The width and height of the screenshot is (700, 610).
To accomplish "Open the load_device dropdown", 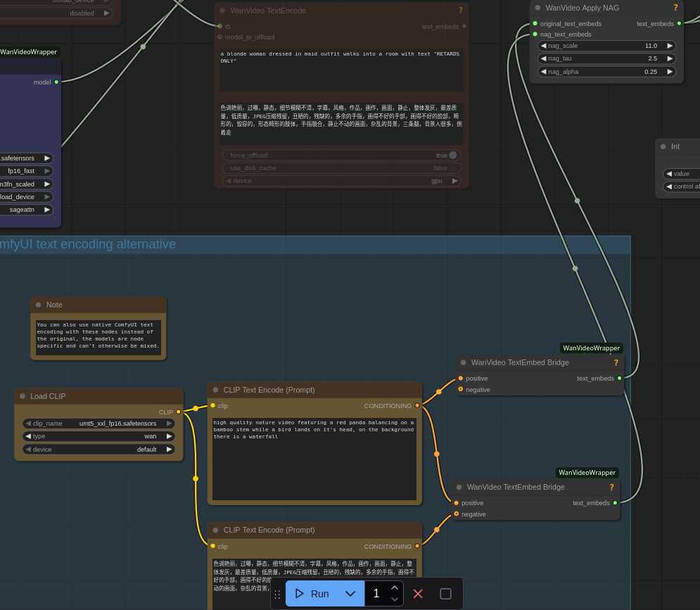I will click(26, 197).
